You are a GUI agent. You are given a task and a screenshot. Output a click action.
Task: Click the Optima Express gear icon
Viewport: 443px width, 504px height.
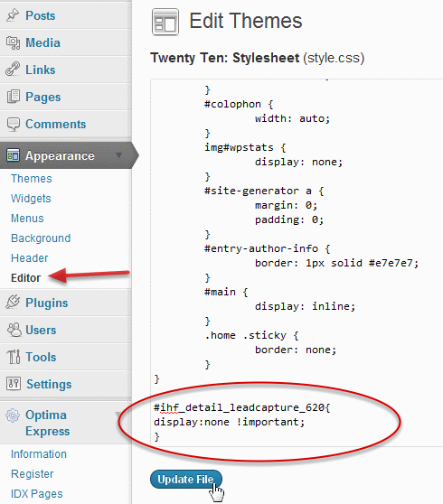13,415
